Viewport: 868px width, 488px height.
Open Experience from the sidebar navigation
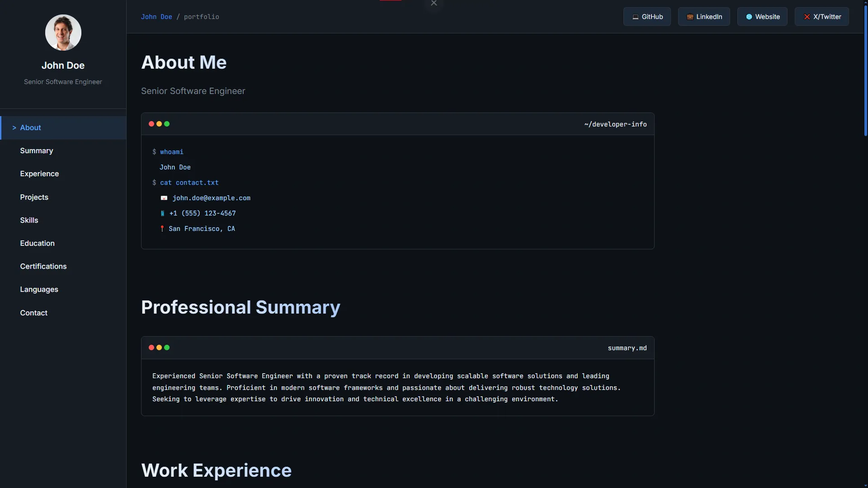tap(39, 174)
